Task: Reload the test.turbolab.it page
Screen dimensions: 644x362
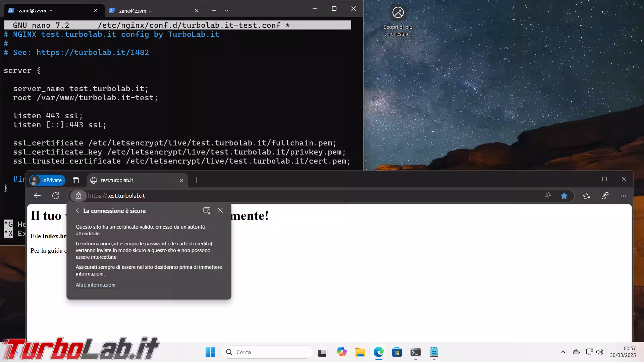Action: (x=56, y=196)
